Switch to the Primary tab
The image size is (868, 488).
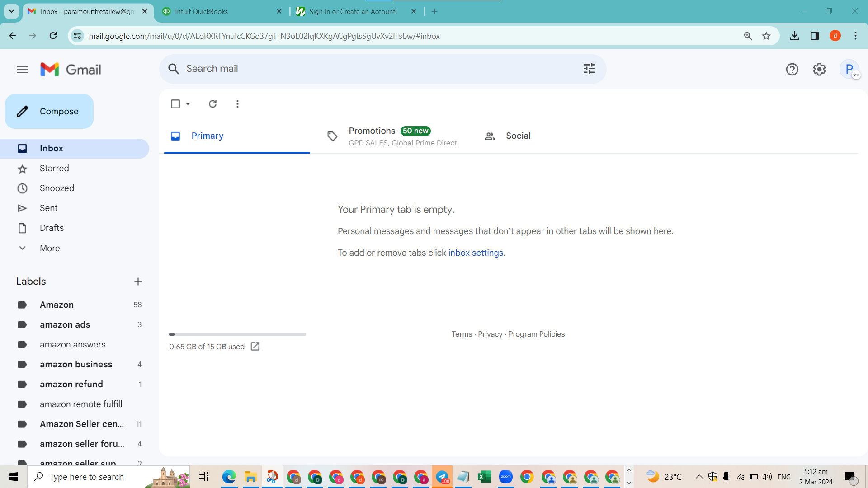point(237,136)
